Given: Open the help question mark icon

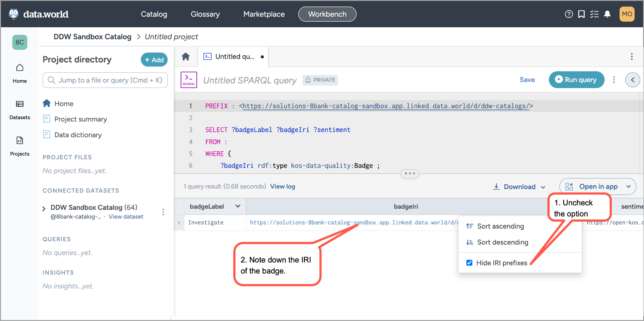Looking at the screenshot, I should 569,14.
